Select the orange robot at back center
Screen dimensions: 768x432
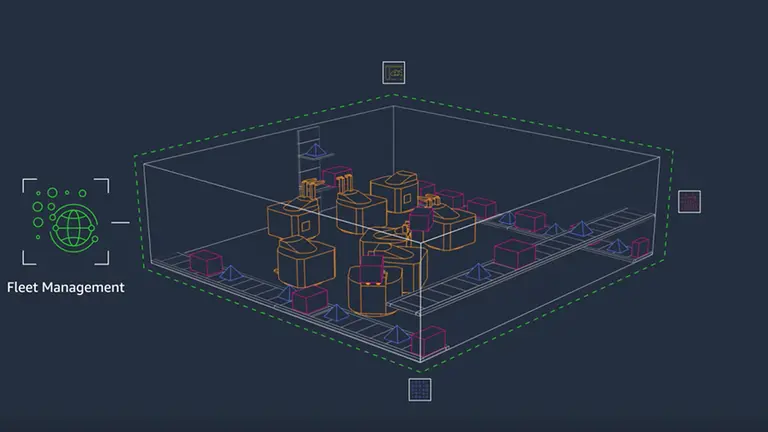point(392,190)
